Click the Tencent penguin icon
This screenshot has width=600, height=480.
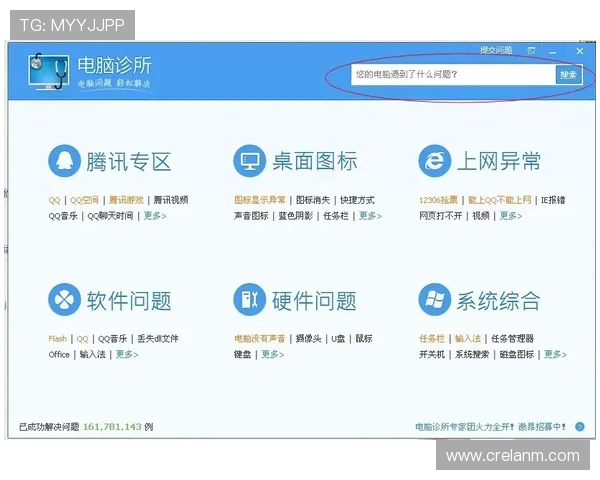tap(64, 161)
